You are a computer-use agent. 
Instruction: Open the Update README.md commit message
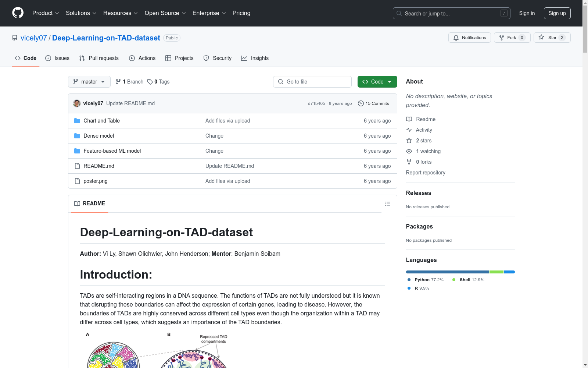tap(130, 103)
